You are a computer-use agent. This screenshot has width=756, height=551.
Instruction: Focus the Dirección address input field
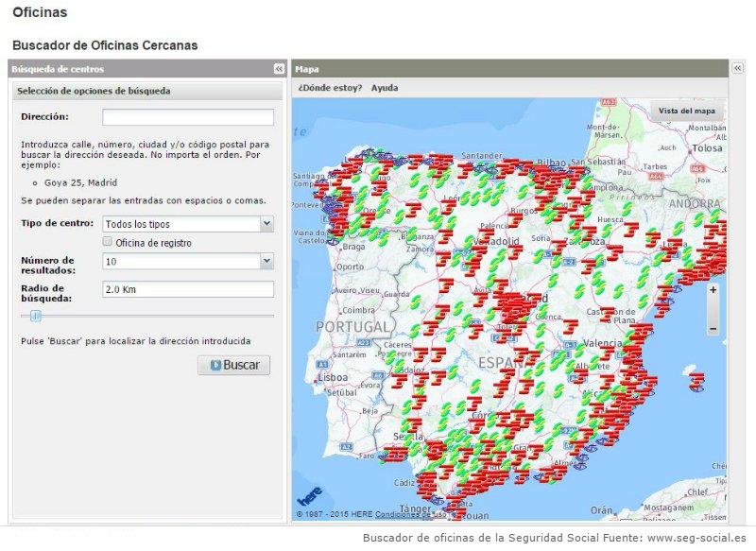point(188,117)
